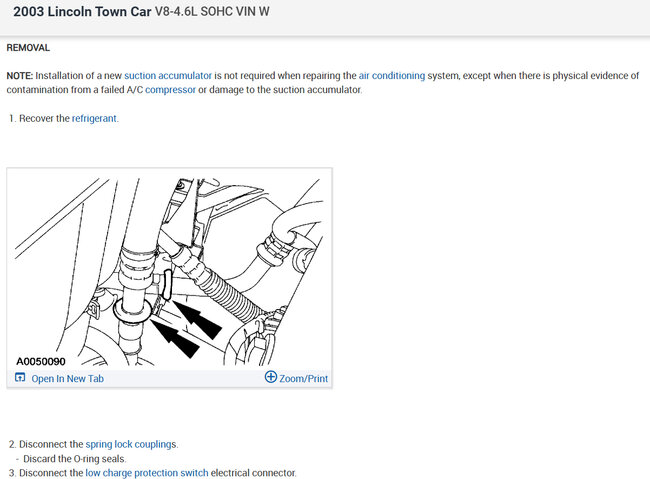Screen dimensions: 650x479
Task: Click the Open In New Tab icon
Action: point(20,377)
